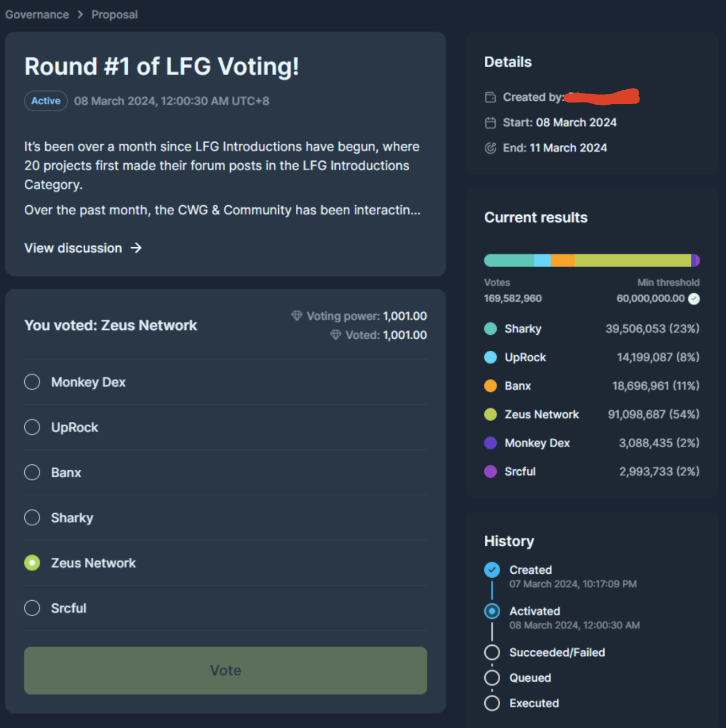726x728 pixels.
Task: Click the Zeus Network segment of results bar
Action: (632, 260)
